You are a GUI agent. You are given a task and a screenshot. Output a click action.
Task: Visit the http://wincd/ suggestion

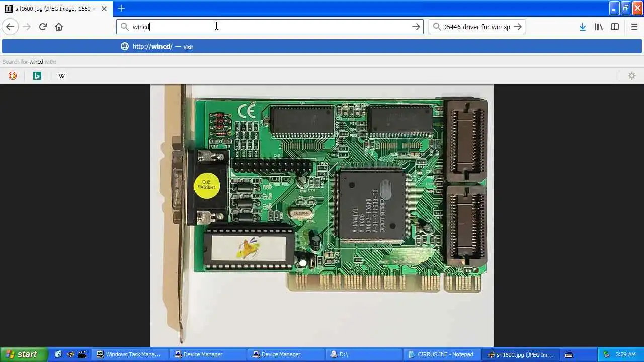tap(322, 47)
